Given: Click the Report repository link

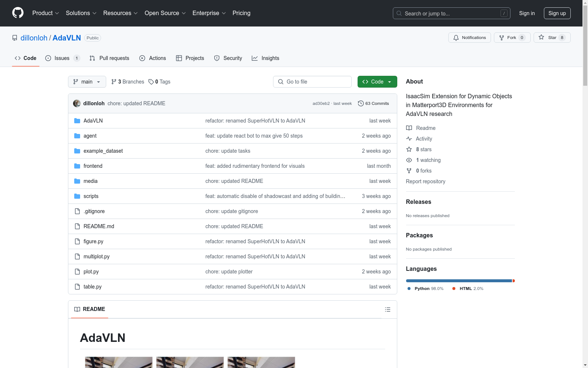Looking at the screenshot, I should (426, 181).
